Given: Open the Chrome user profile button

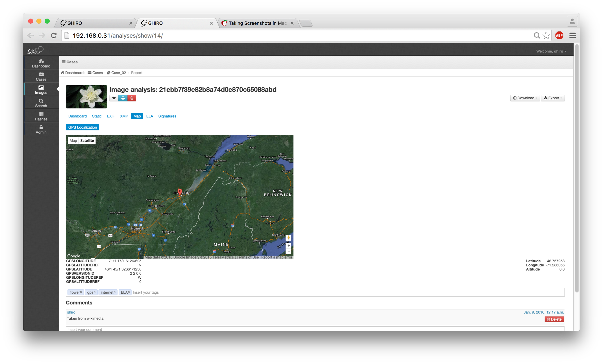Looking at the screenshot, I should pos(572,21).
